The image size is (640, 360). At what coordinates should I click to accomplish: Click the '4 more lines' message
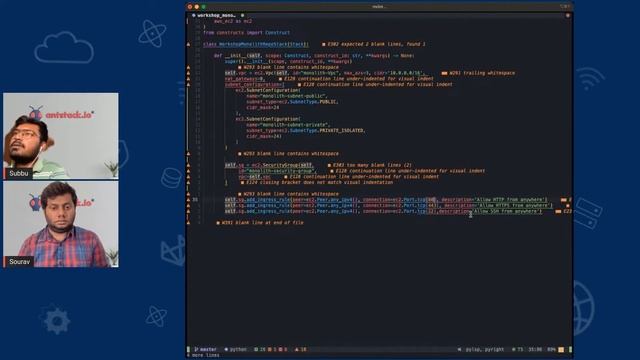(x=203, y=356)
